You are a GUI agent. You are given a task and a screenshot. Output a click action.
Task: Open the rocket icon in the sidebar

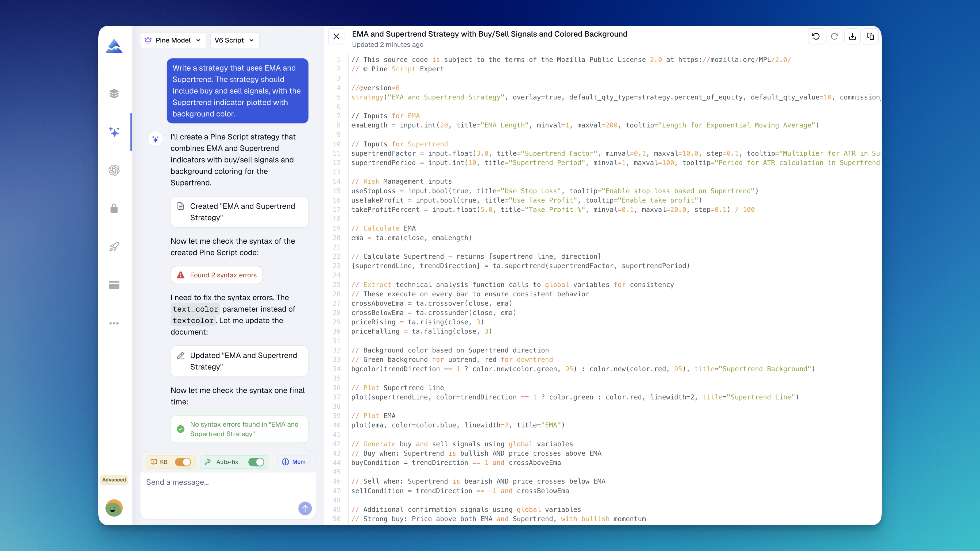[x=114, y=247]
